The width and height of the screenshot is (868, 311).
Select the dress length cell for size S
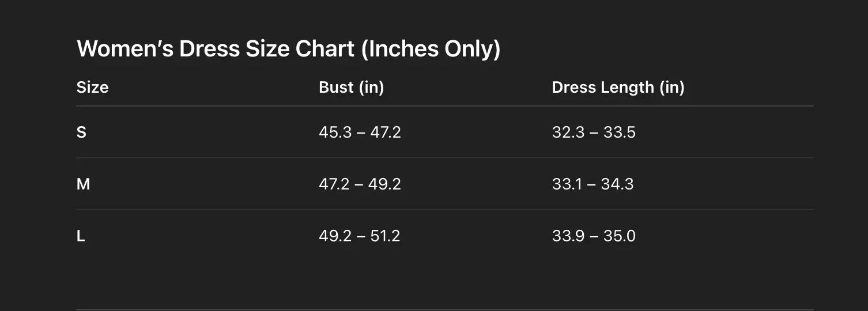point(594,132)
